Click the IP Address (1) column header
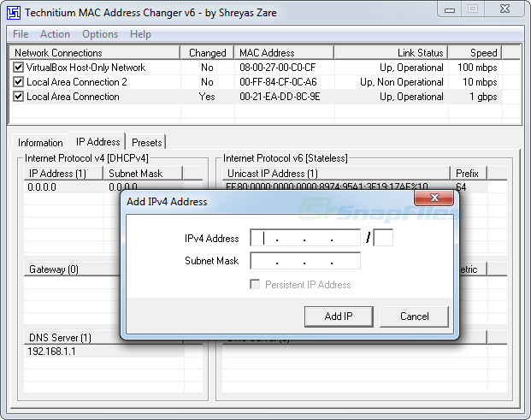The image size is (531, 420). coord(63,174)
